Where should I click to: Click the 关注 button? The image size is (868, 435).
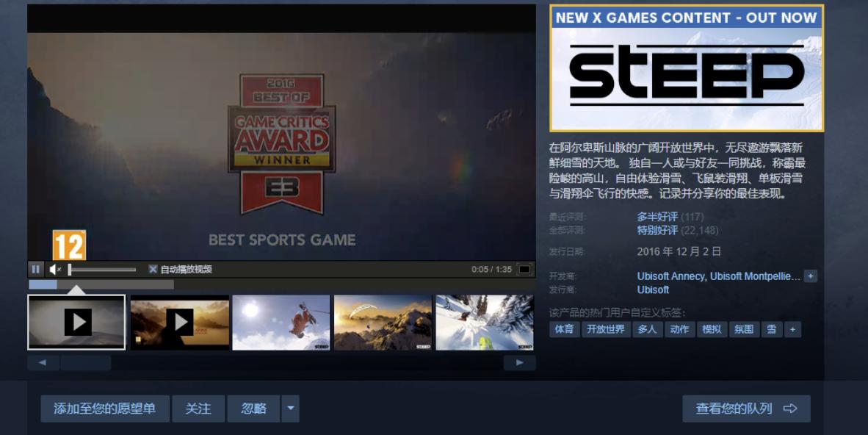(x=198, y=409)
